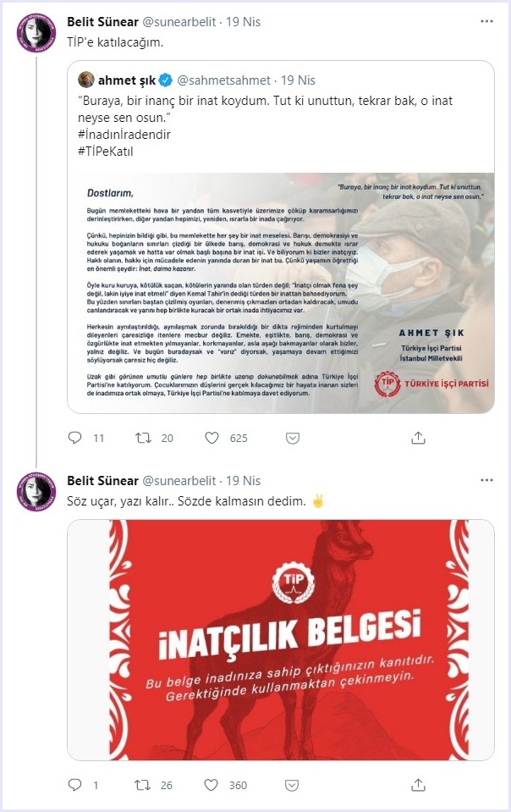Viewport: 511px width, 812px height.
Task: Reply to the "TİP'e katılacağım" tweet
Action: point(75,438)
